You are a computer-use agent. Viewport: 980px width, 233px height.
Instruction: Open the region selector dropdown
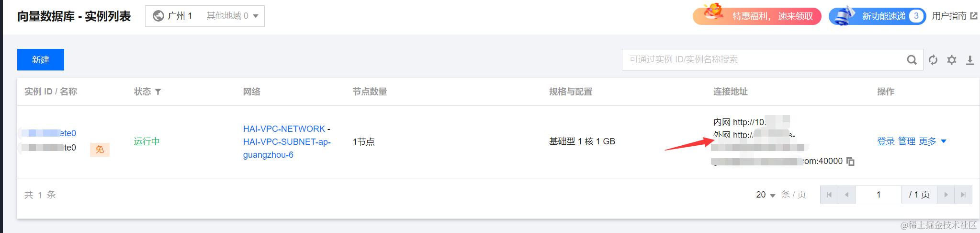(x=205, y=16)
